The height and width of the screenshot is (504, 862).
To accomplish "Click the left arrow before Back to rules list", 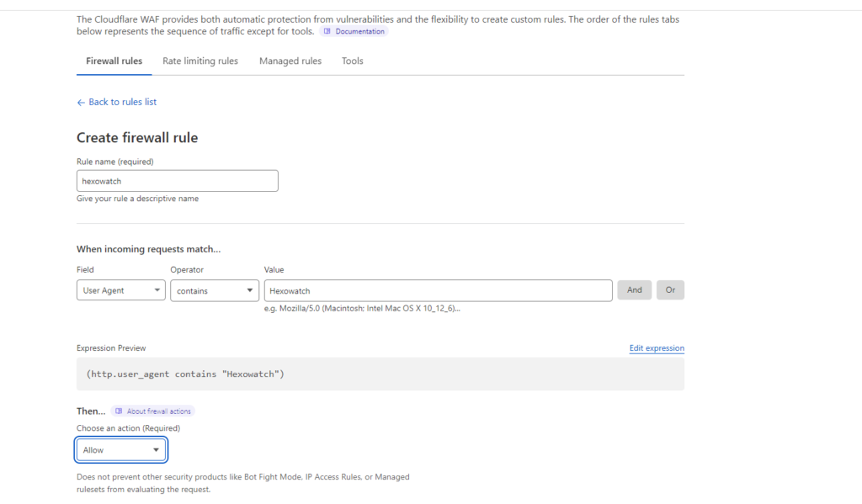I will (81, 102).
